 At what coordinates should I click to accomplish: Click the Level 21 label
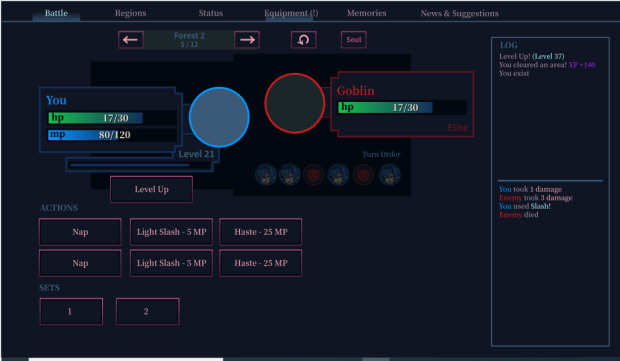196,154
